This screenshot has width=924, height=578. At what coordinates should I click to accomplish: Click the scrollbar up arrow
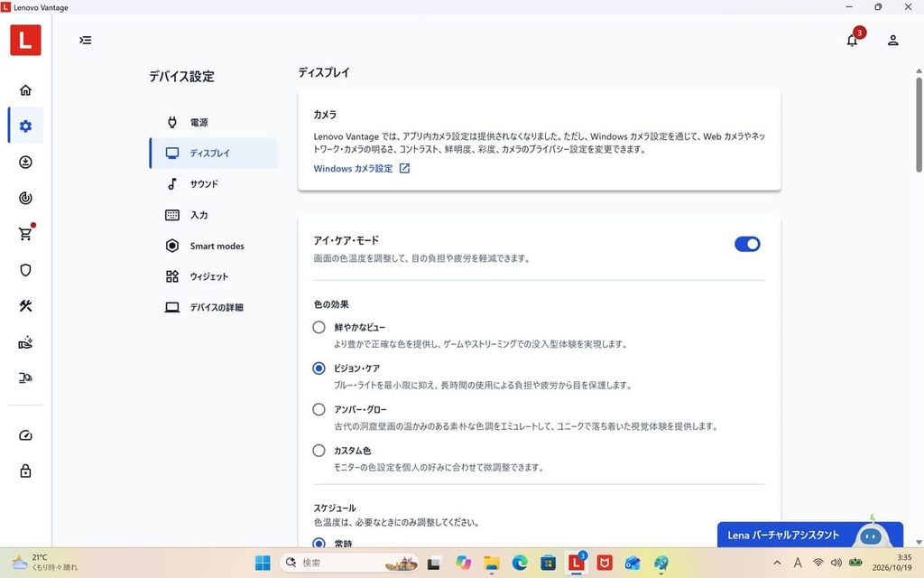919,71
